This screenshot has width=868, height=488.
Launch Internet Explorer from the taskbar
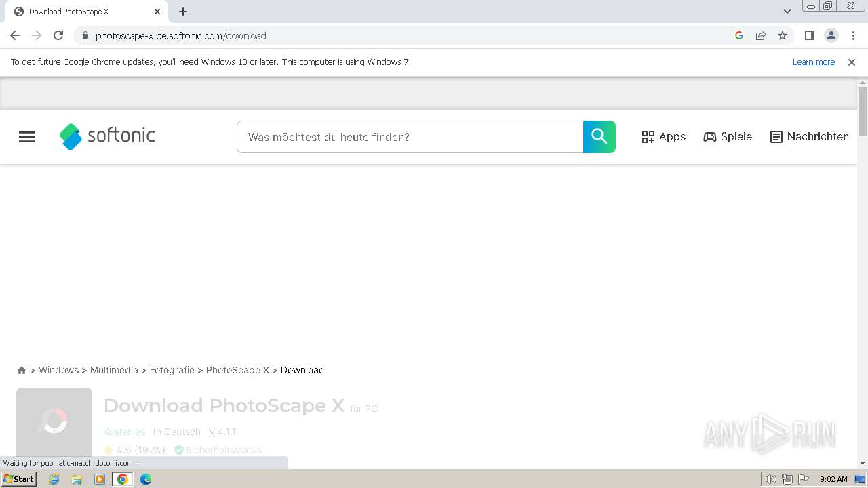pos(54,479)
